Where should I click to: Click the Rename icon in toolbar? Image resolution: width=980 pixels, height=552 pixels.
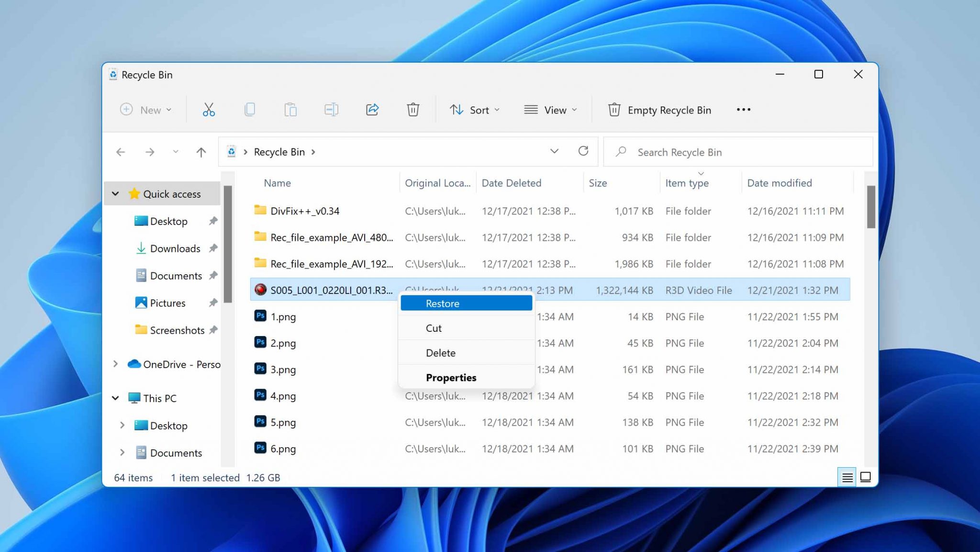331,110
